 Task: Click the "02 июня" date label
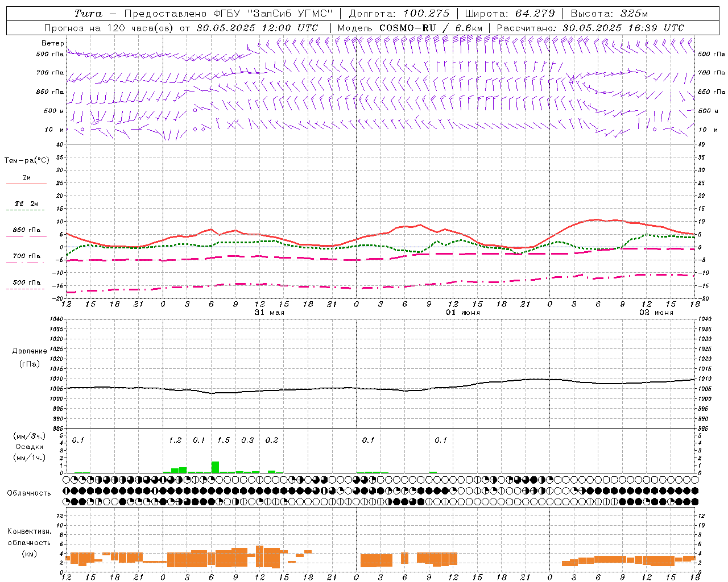click(x=656, y=313)
